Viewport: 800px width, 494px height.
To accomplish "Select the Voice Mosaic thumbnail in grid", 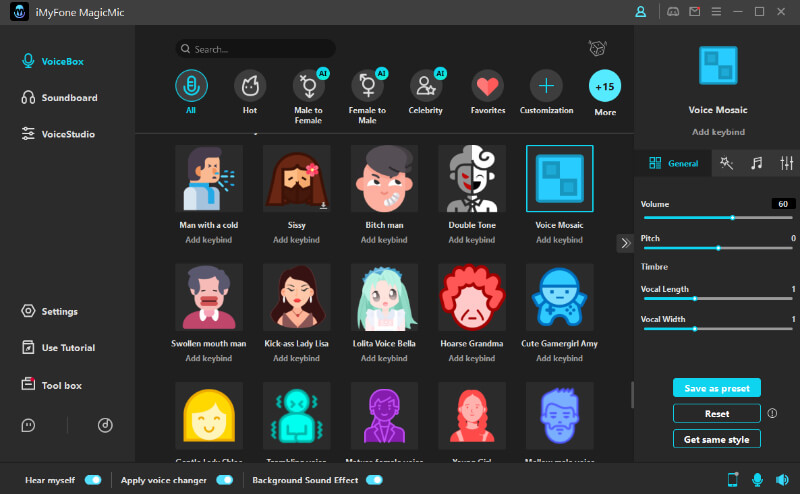I will (x=560, y=179).
